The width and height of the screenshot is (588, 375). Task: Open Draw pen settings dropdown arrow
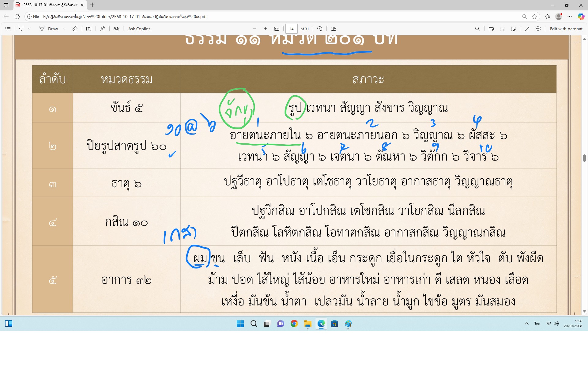pos(64,29)
